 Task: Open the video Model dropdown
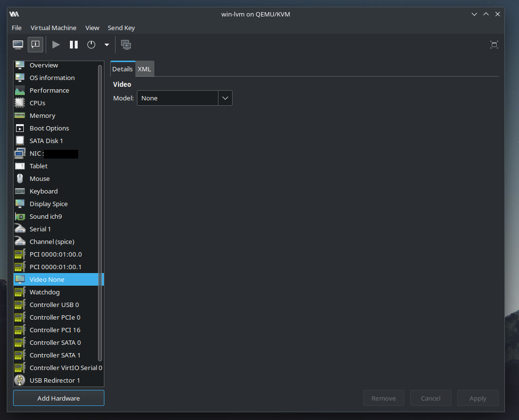184,98
